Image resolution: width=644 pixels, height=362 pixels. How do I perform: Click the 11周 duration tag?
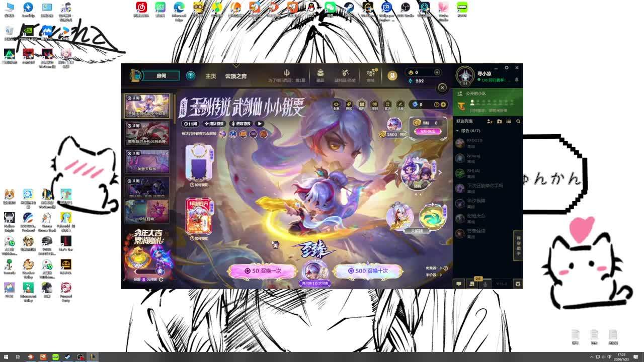(x=190, y=124)
